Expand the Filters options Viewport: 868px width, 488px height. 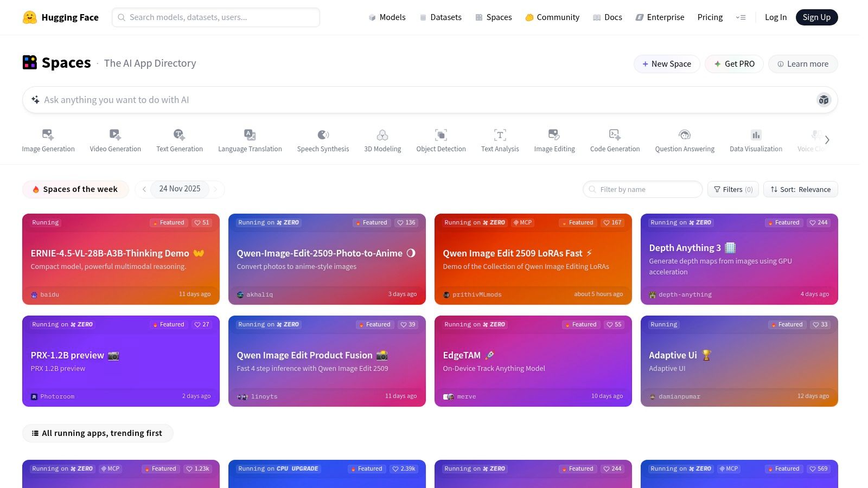733,189
